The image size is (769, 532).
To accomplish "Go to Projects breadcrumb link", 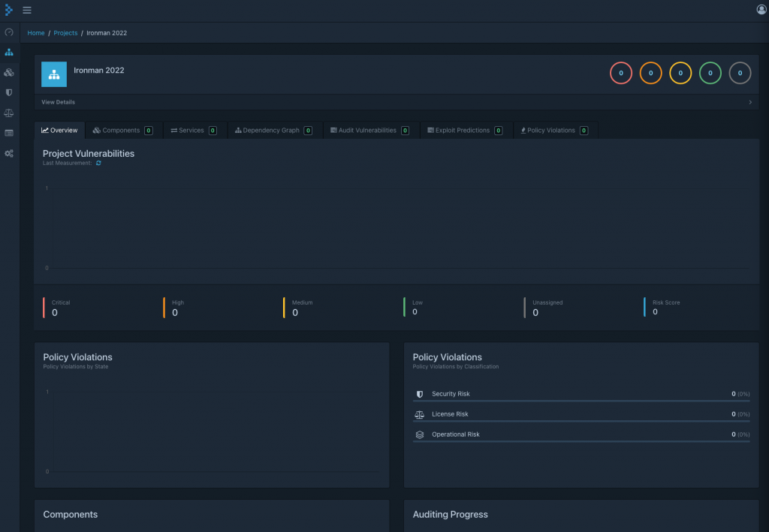I will coord(65,33).
